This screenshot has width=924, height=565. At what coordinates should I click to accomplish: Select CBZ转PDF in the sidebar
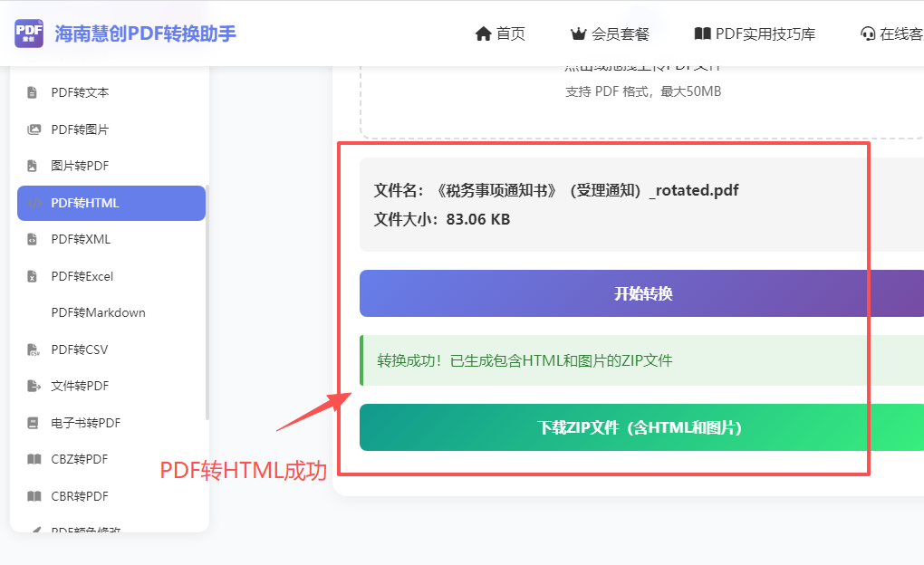click(x=111, y=459)
